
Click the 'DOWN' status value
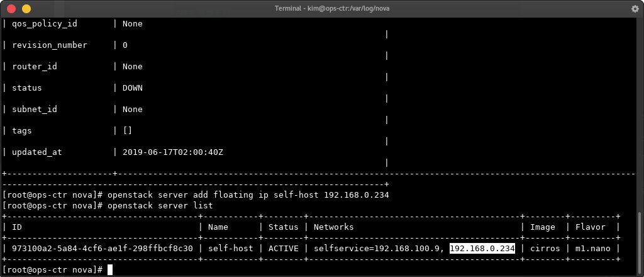pos(133,88)
